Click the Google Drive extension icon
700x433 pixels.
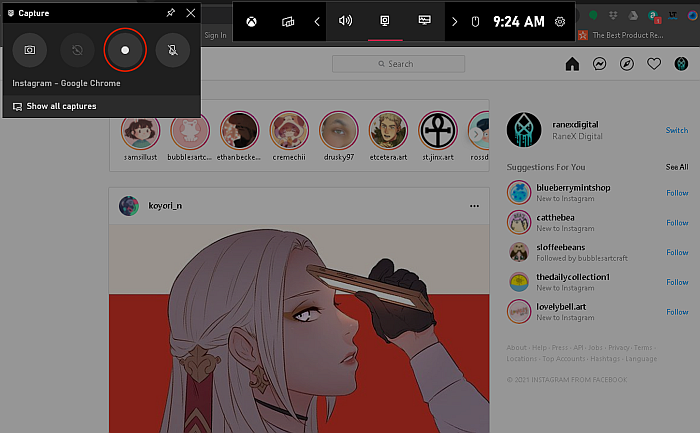[633, 16]
